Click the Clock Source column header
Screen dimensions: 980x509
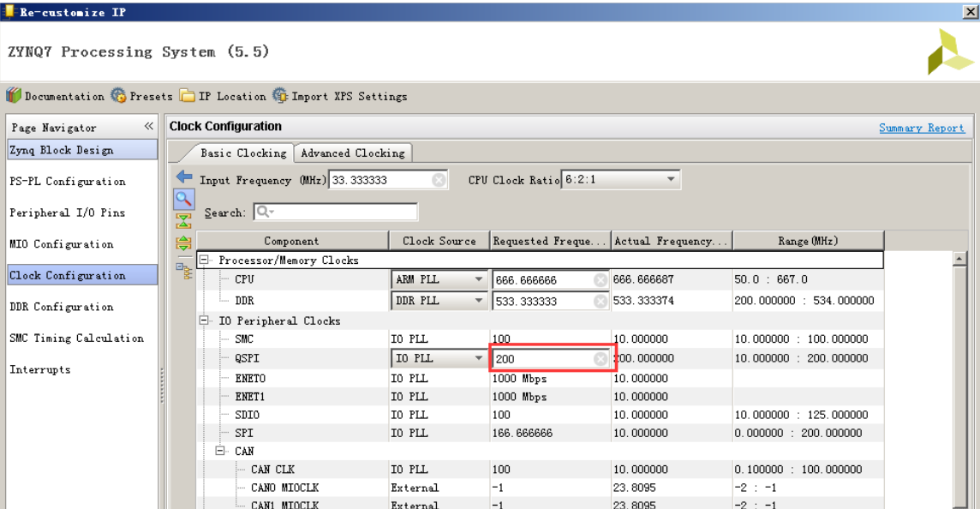coord(439,241)
